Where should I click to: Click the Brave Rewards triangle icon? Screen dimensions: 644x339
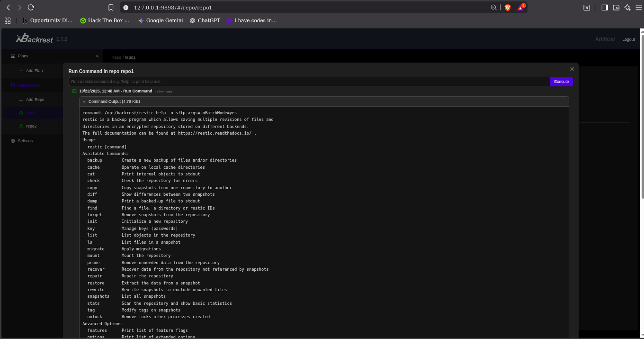[520, 8]
